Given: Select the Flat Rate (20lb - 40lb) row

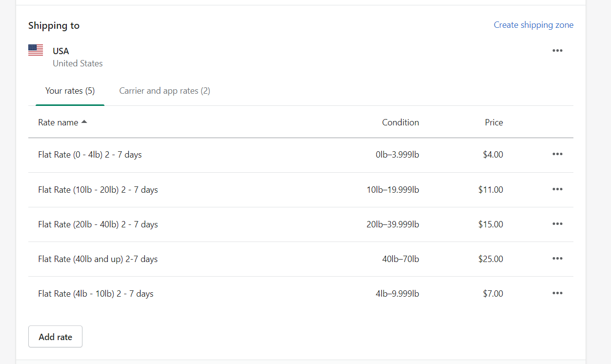Looking at the screenshot, I should tap(98, 224).
